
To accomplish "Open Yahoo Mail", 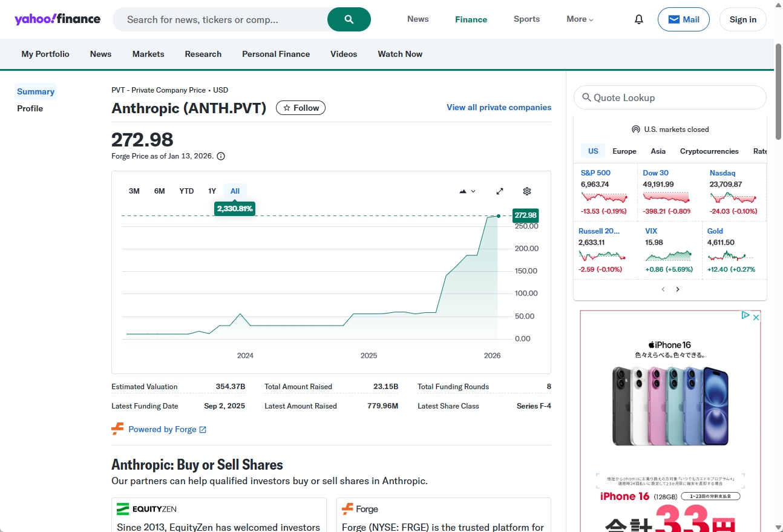I will coord(684,19).
